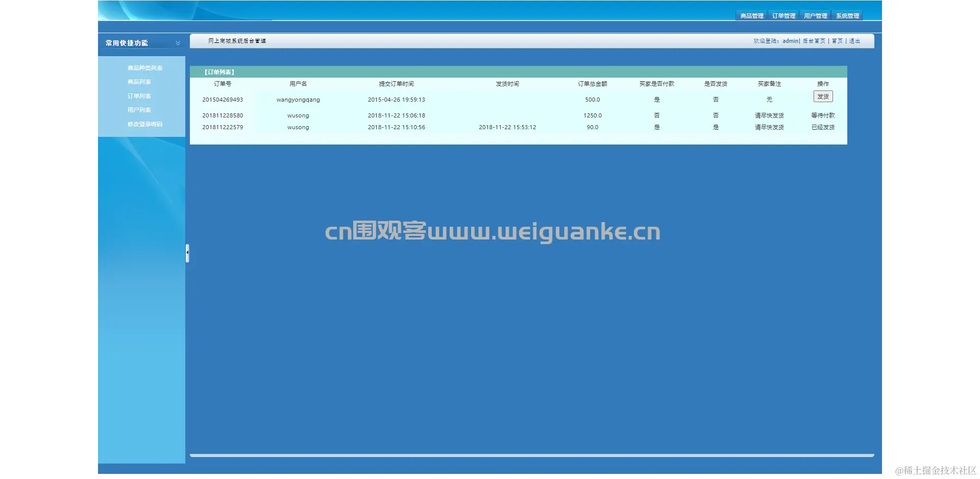Click the sidebar collapse arrow handle
This screenshot has height=479, width=980.
pyautogui.click(x=187, y=253)
